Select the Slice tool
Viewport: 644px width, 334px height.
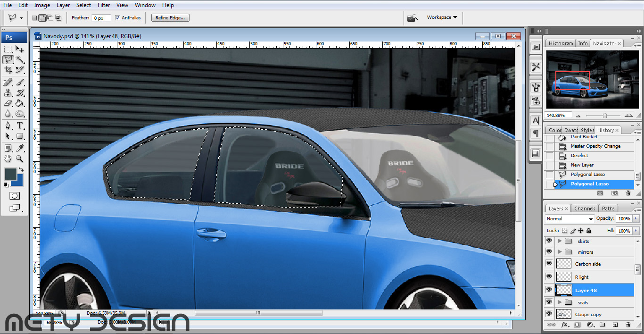pos(20,70)
